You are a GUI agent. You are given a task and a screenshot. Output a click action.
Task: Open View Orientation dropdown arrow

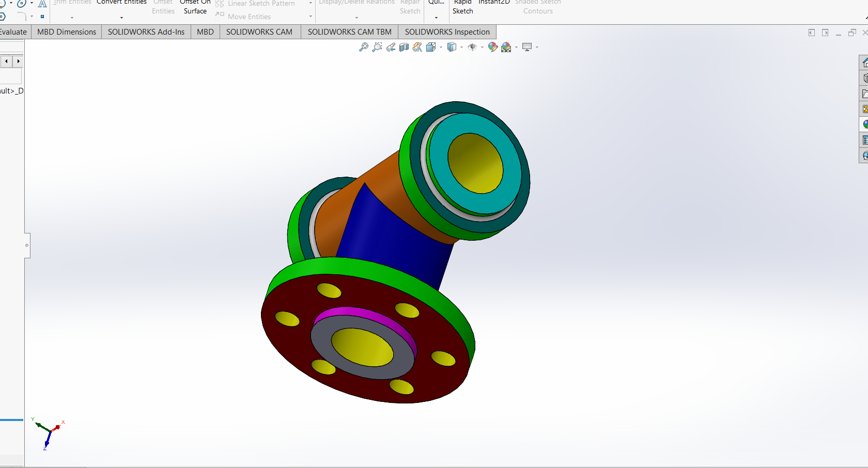[441, 48]
